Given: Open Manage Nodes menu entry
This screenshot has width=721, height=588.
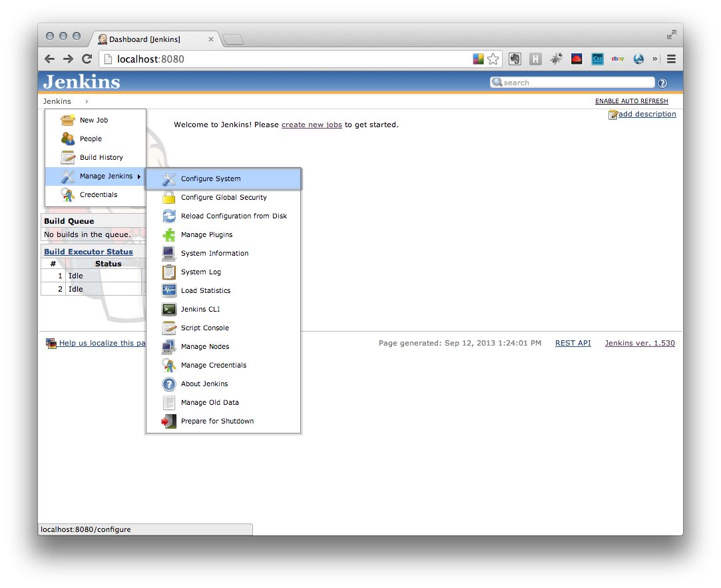Looking at the screenshot, I should 224,346.
